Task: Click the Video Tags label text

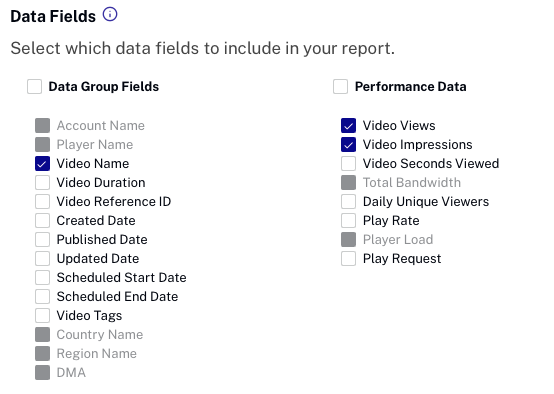Action: click(89, 316)
